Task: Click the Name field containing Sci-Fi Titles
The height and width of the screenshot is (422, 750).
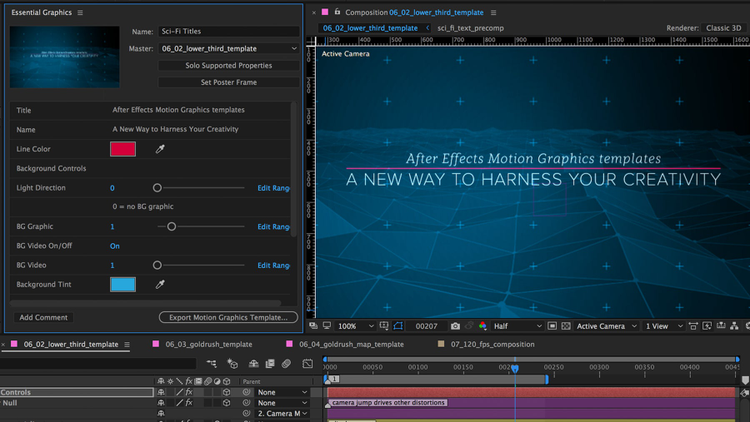Action: (229, 31)
